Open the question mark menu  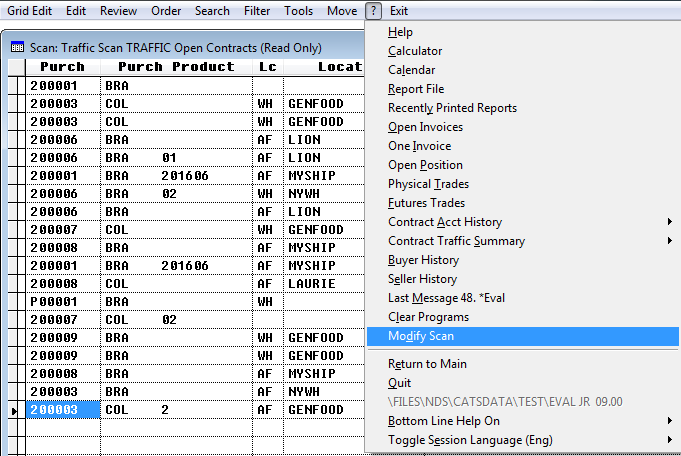[x=374, y=10]
